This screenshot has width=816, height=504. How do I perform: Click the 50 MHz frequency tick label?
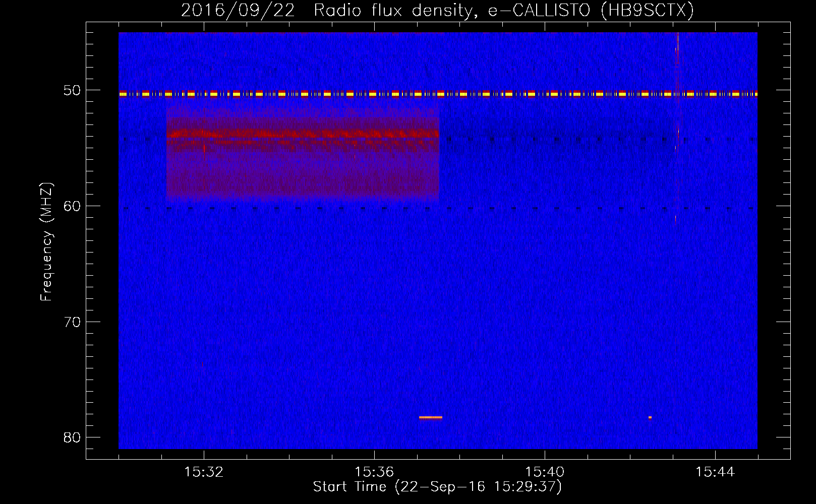tap(72, 90)
